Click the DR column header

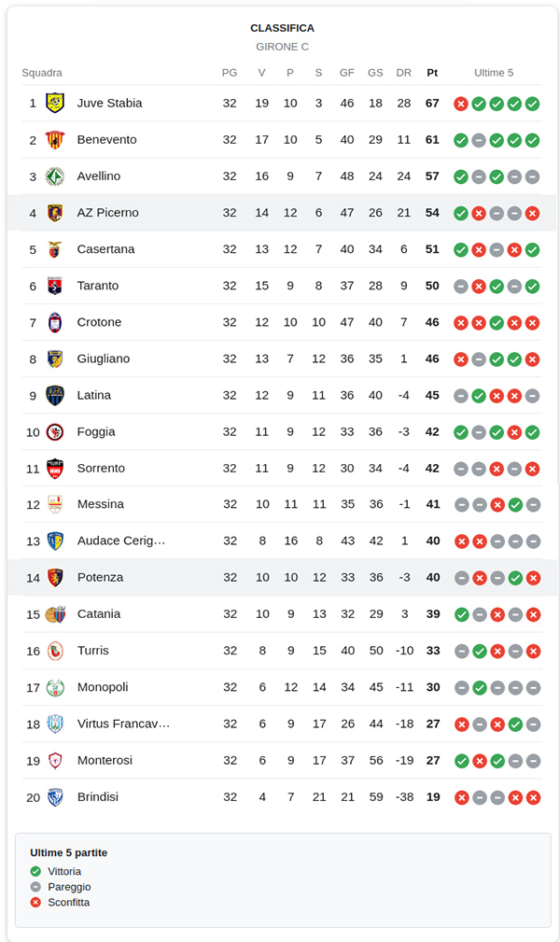[x=403, y=73]
